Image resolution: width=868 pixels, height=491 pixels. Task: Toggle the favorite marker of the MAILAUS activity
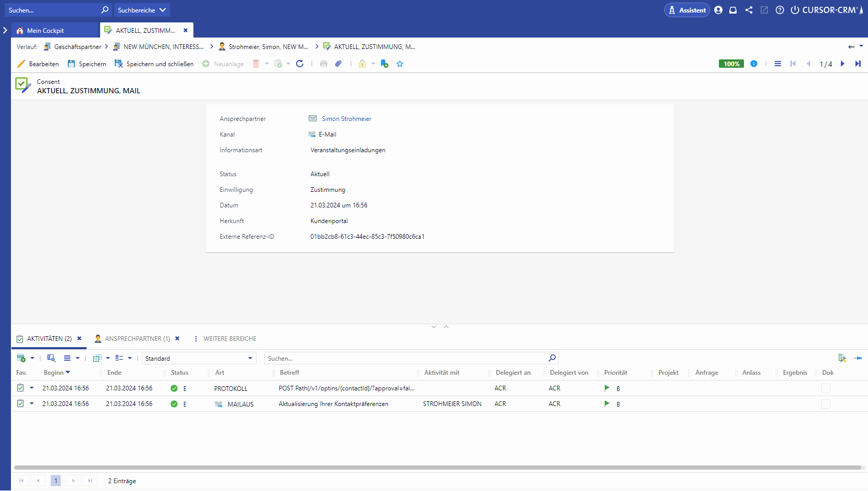pyautogui.click(x=20, y=403)
